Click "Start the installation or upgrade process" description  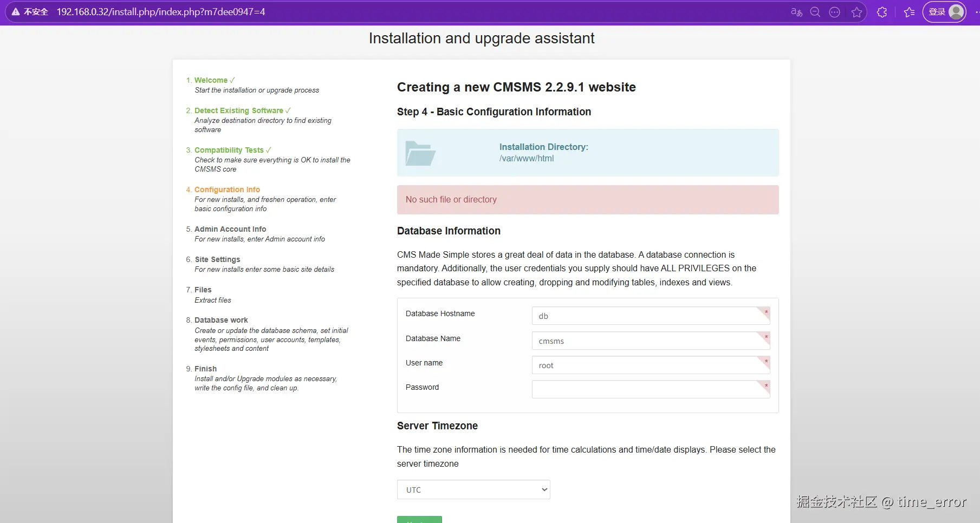pyautogui.click(x=257, y=90)
